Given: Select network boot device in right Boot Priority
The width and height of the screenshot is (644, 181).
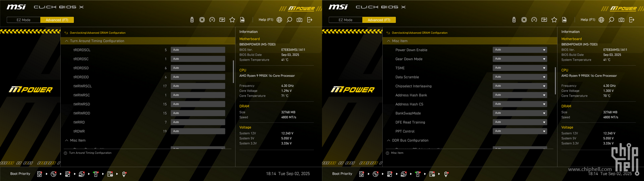Looking at the screenshot, I should coord(446,174).
